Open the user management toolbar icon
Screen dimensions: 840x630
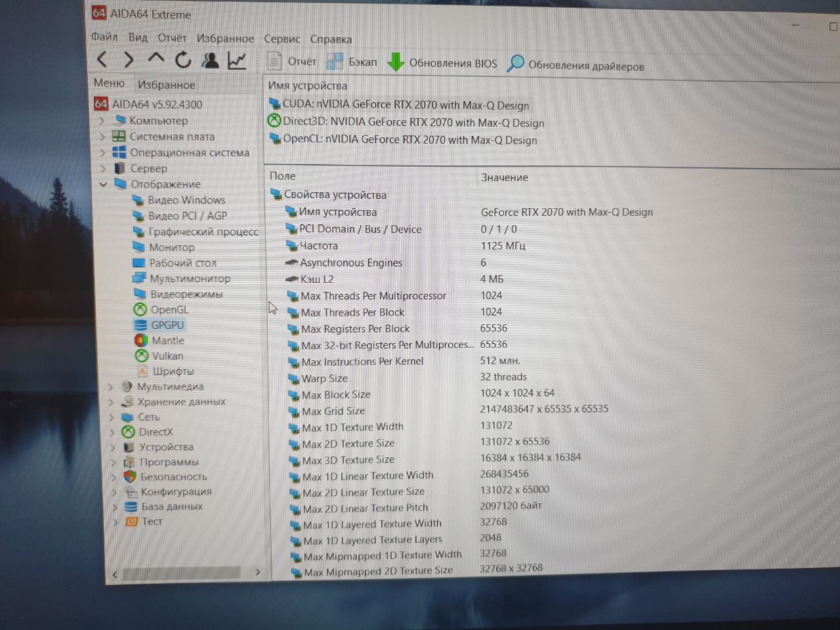[x=211, y=60]
